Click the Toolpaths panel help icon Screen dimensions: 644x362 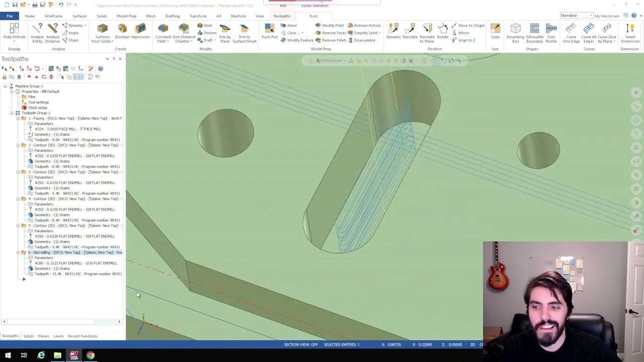click(x=101, y=68)
